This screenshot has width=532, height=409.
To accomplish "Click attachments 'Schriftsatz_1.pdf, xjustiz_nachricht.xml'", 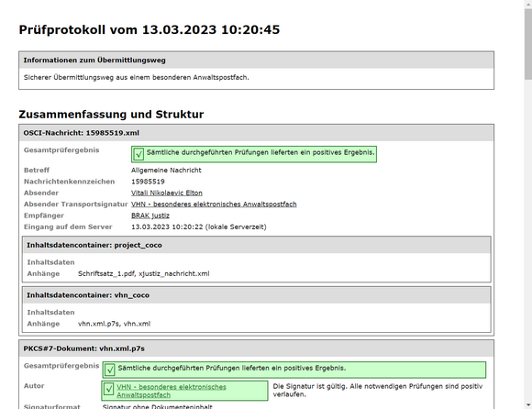I will 143,273.
